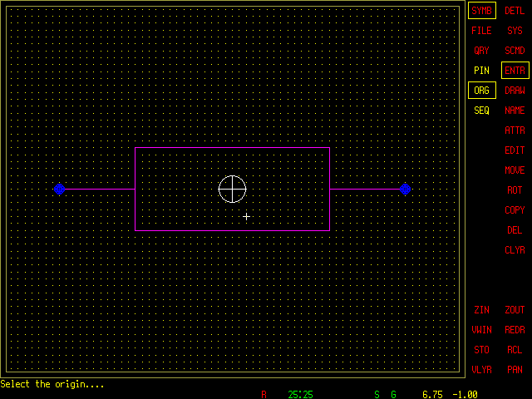This screenshot has height=399, width=532.
Task: Click the CLYR layer command
Action: (515, 250)
